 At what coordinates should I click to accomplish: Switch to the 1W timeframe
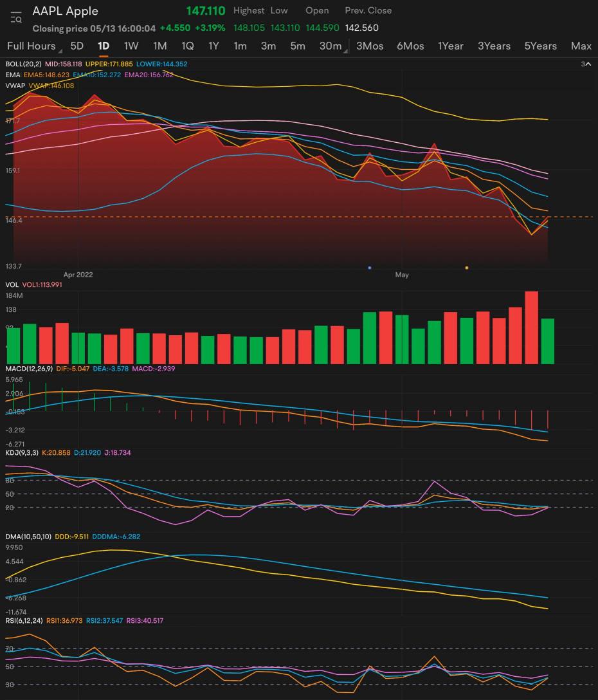[x=131, y=46]
